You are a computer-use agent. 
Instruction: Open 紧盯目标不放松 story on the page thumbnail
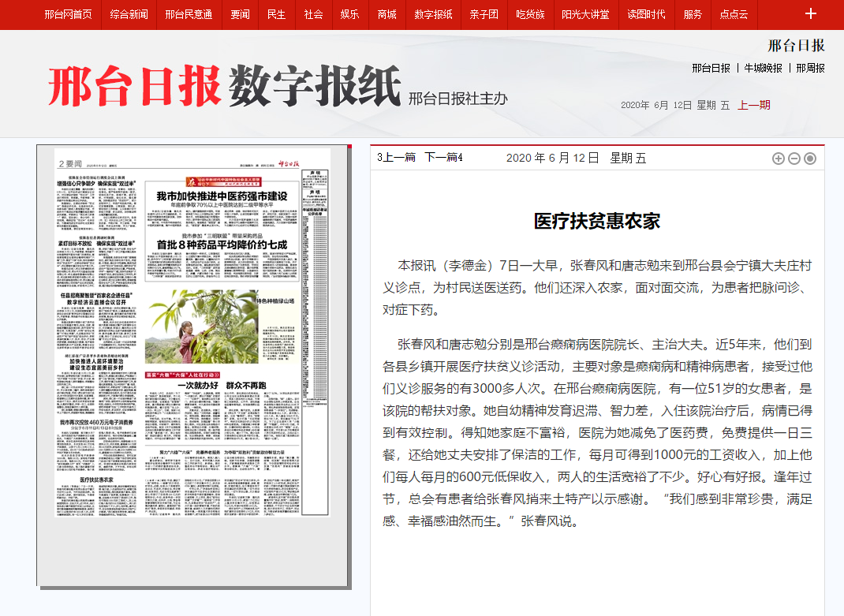pyautogui.click(x=96, y=244)
